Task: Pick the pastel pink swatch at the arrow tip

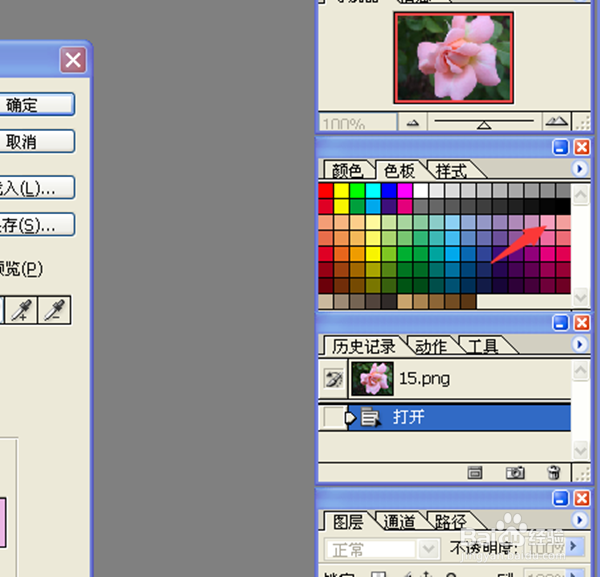Action: coord(548,222)
